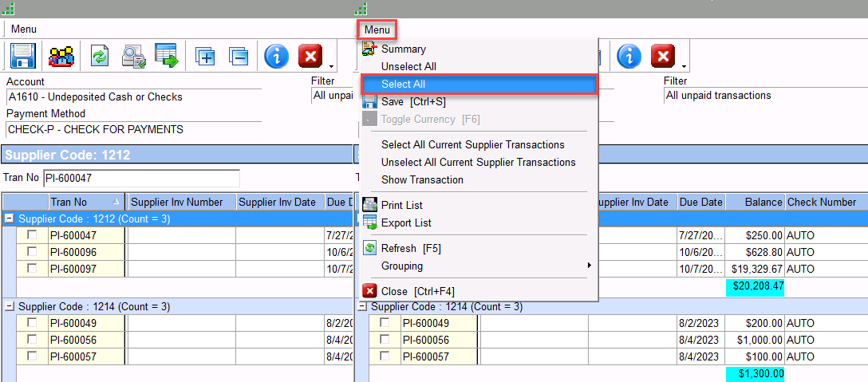Check the PI-600097 row checkbox in left grid

coord(32,269)
